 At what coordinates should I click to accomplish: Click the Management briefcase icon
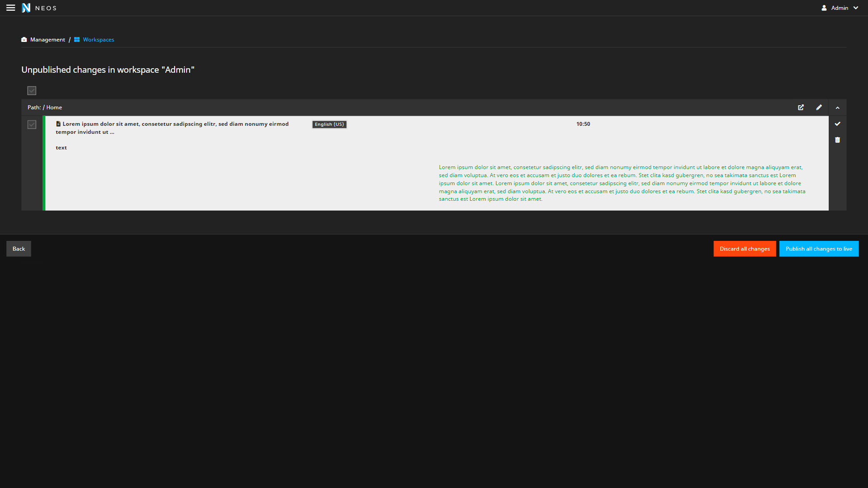coord(24,40)
